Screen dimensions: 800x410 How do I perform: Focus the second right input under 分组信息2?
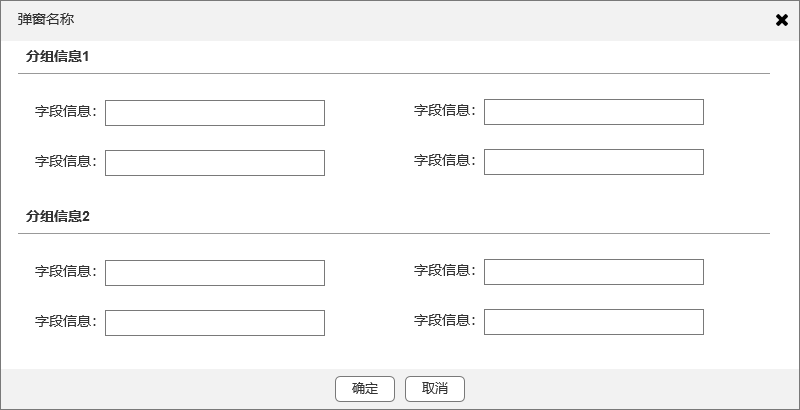pyautogui.click(x=594, y=322)
